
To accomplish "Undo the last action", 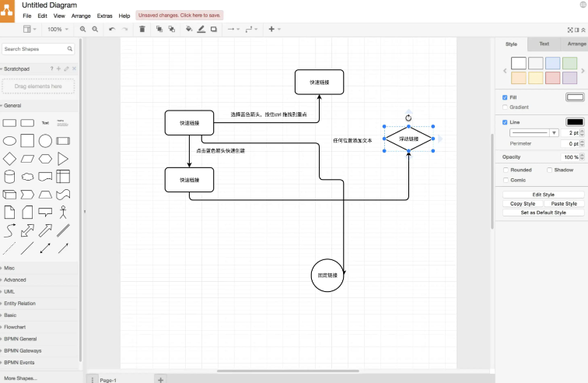I will [112, 30].
